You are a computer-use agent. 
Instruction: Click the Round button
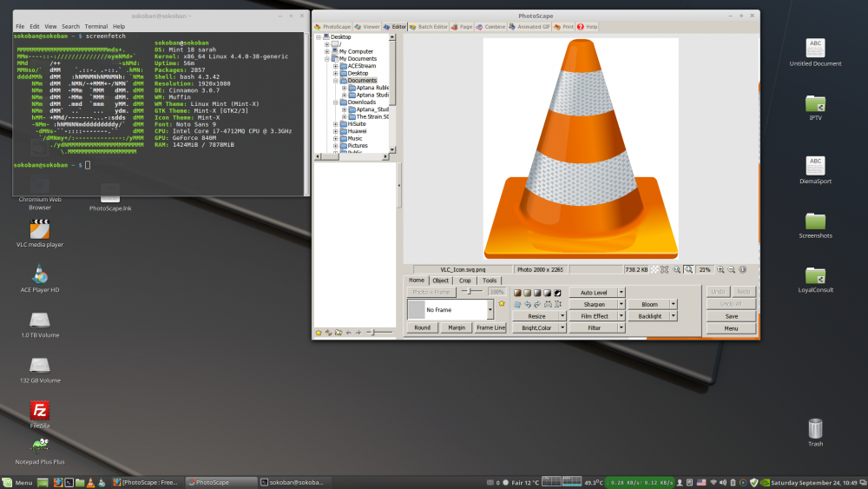tap(423, 327)
